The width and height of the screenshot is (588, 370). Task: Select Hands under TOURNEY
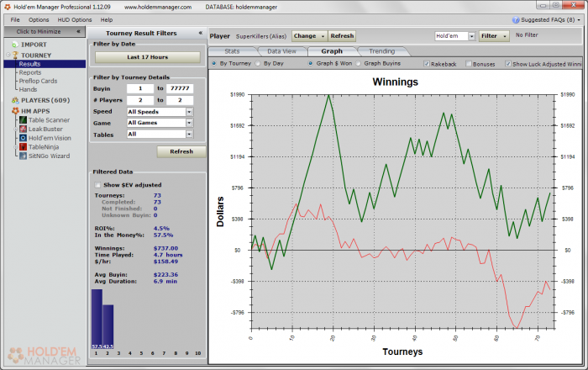tap(28, 90)
